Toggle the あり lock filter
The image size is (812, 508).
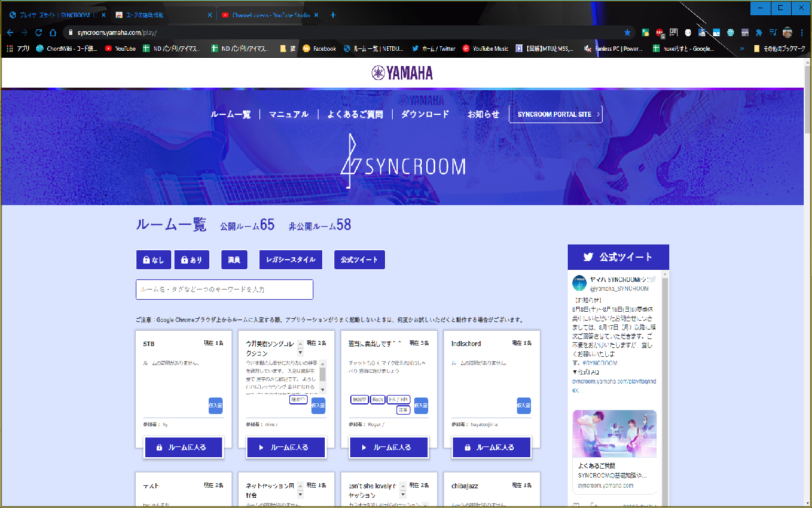192,260
